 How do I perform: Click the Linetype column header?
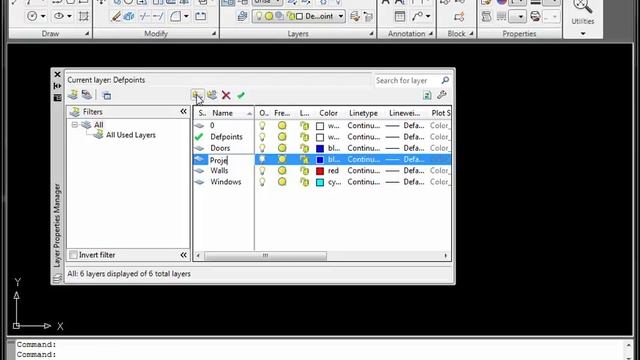click(x=363, y=113)
